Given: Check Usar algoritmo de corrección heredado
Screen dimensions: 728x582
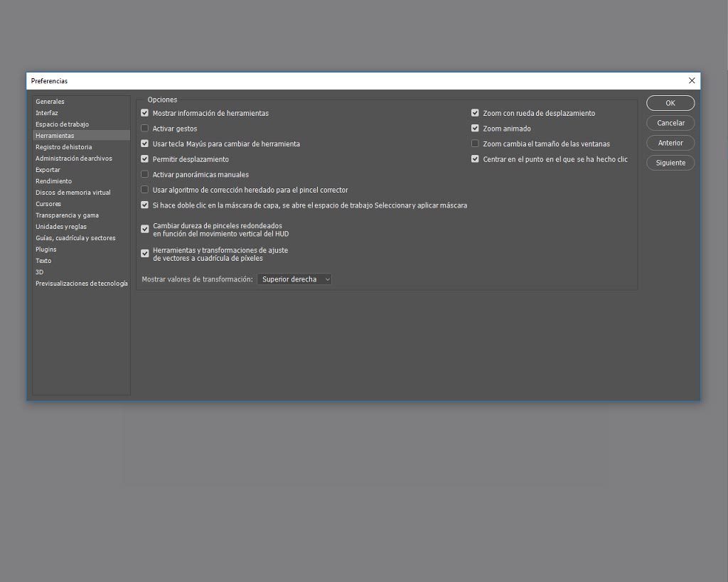Looking at the screenshot, I should point(144,189).
